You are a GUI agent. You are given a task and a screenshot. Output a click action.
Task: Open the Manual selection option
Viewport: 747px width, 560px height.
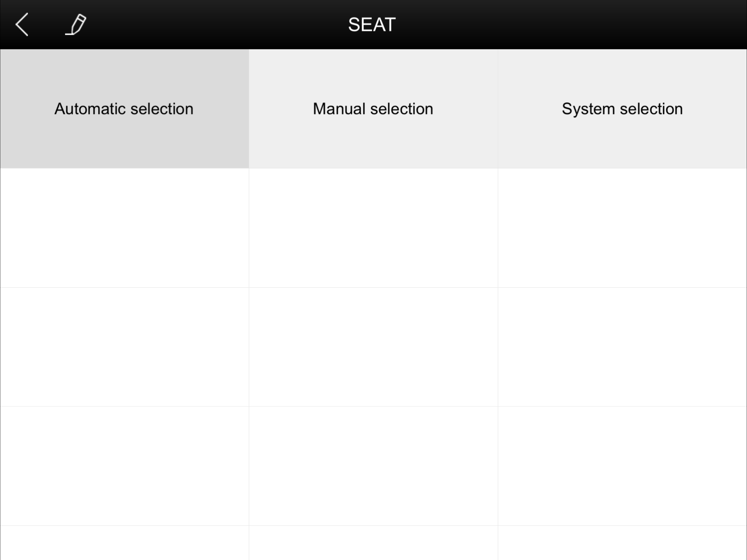[x=373, y=109]
